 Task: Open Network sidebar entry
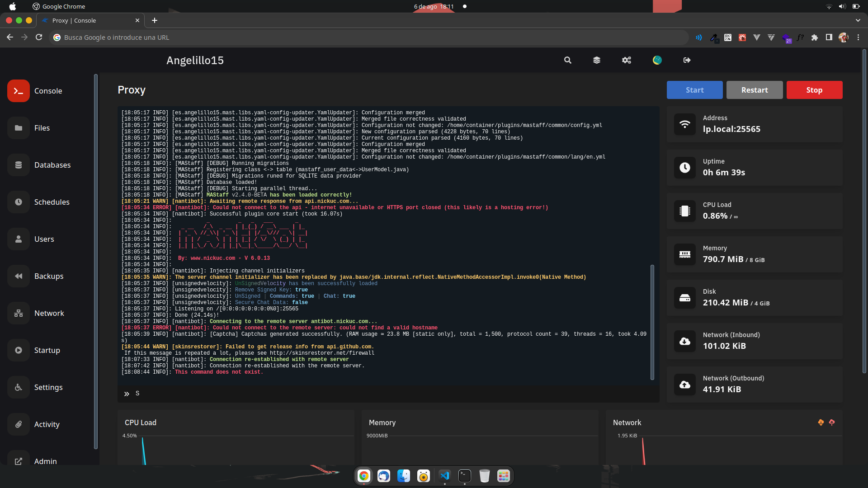(x=49, y=313)
